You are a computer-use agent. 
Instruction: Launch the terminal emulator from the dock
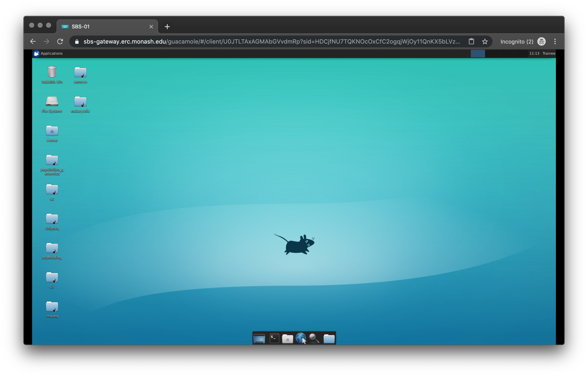pyautogui.click(x=275, y=338)
